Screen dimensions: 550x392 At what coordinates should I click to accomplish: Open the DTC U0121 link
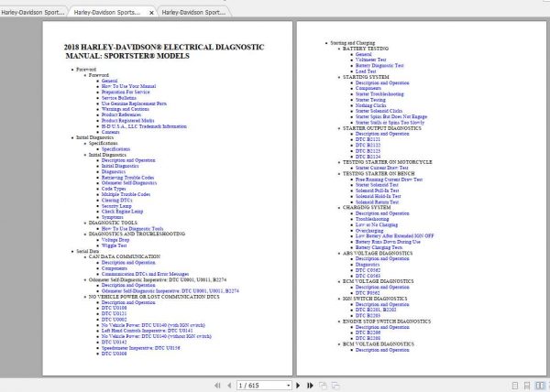coord(114,313)
